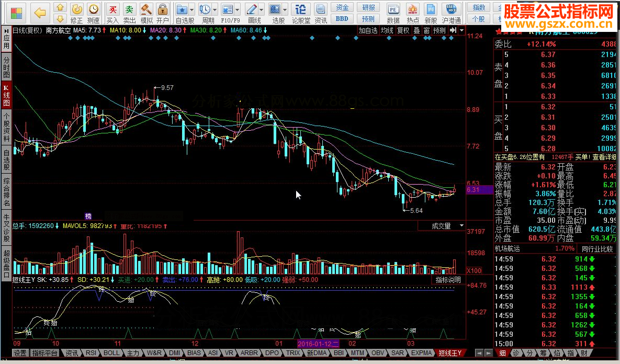Screen dimensions: 620x364
Task: Open the 自选股 watchlist icon
Action: coord(182,14)
